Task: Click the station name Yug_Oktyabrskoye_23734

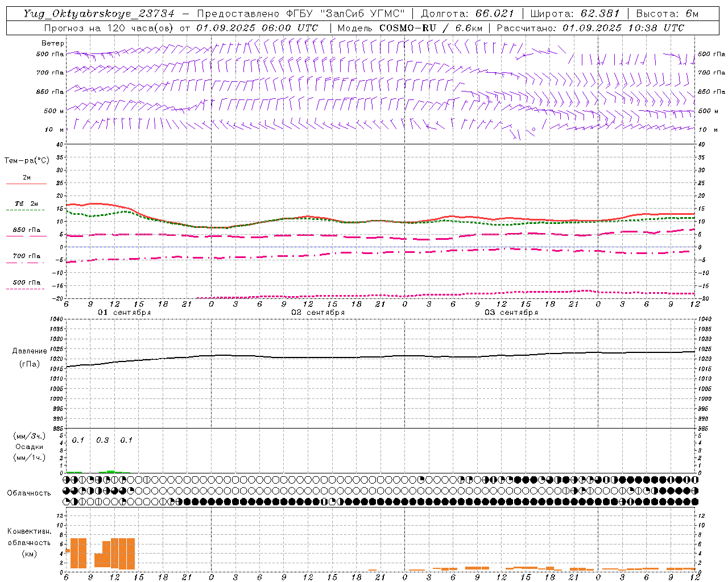Action: 99,14
